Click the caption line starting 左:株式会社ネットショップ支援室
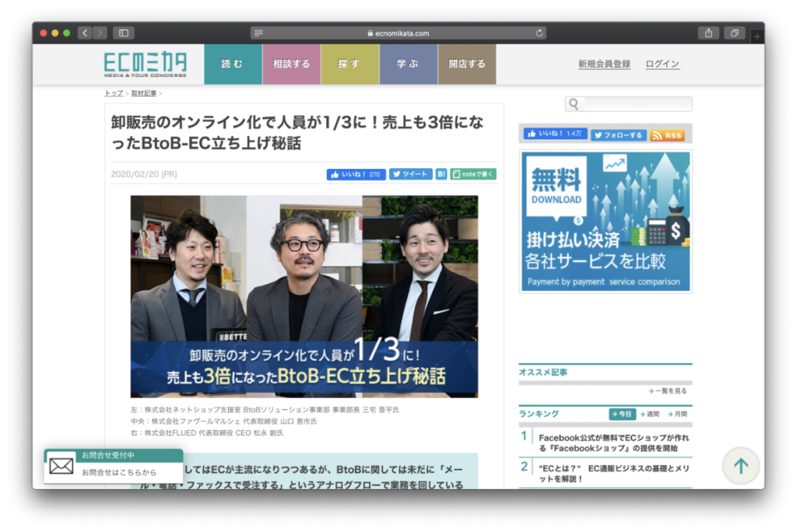Viewport: 797px width, 532px height. pyautogui.click(x=265, y=410)
